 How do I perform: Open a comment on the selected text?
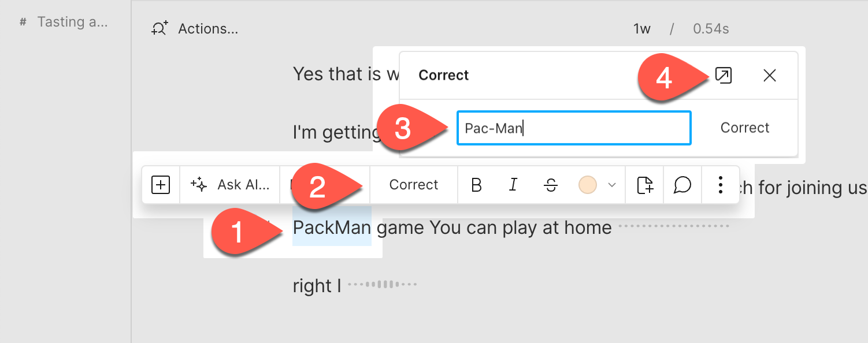pyautogui.click(x=682, y=185)
